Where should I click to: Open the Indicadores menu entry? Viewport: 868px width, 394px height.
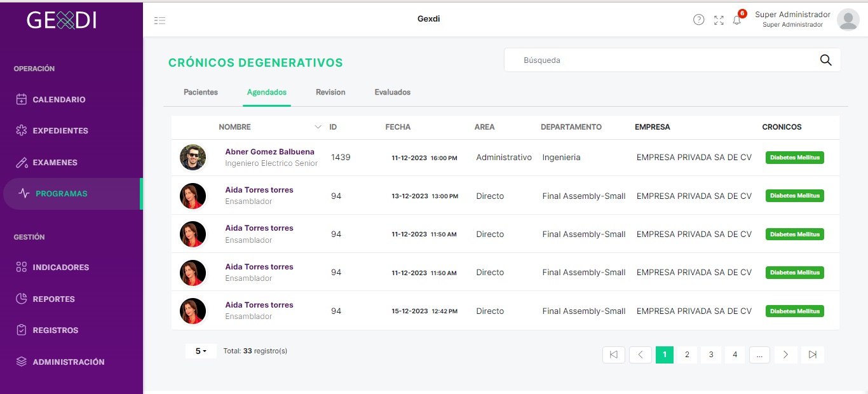pos(60,268)
